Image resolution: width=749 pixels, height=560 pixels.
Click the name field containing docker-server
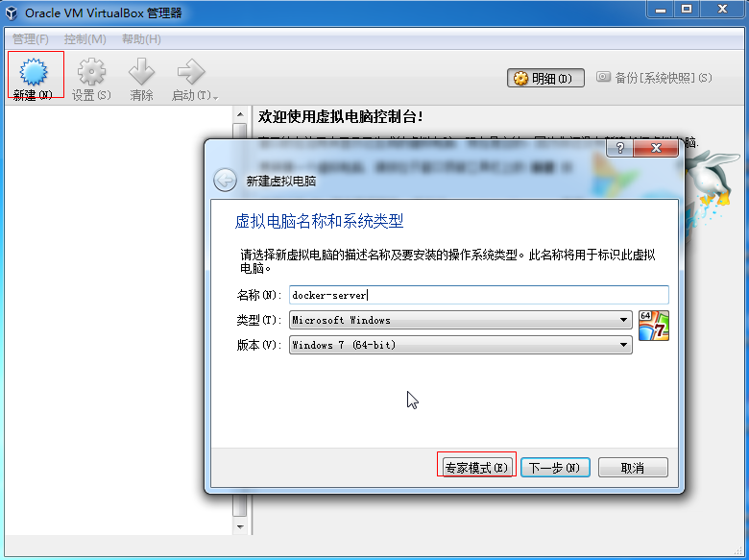click(x=478, y=295)
